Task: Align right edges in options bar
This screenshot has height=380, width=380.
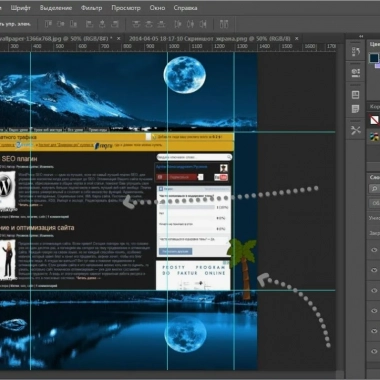Action: click(115, 24)
